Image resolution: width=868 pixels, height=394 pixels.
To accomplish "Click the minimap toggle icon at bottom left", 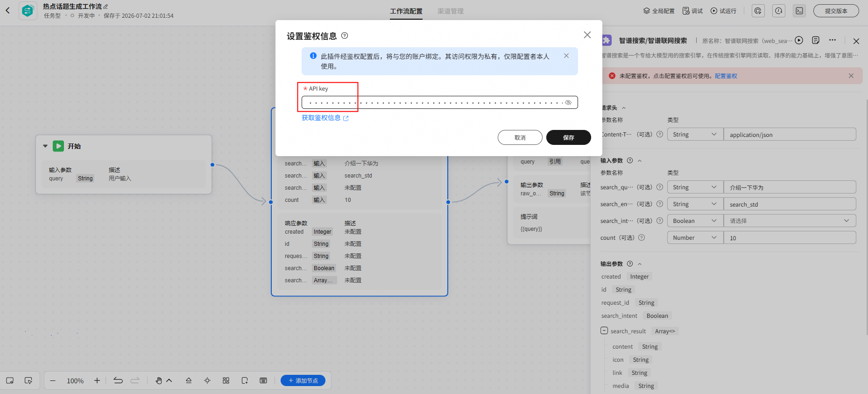I will coord(10,380).
